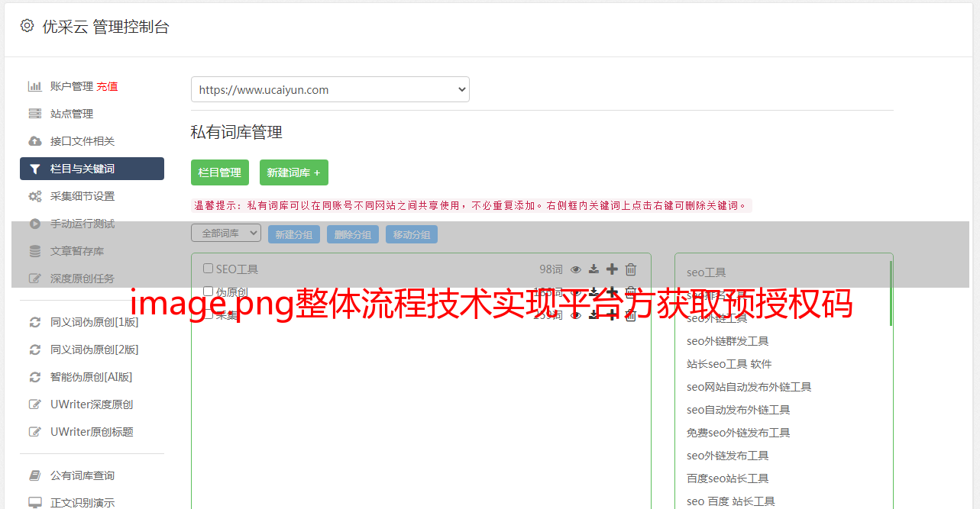This screenshot has width=980, height=509.
Task: Select keyword seo工具 in right list
Action: (707, 272)
